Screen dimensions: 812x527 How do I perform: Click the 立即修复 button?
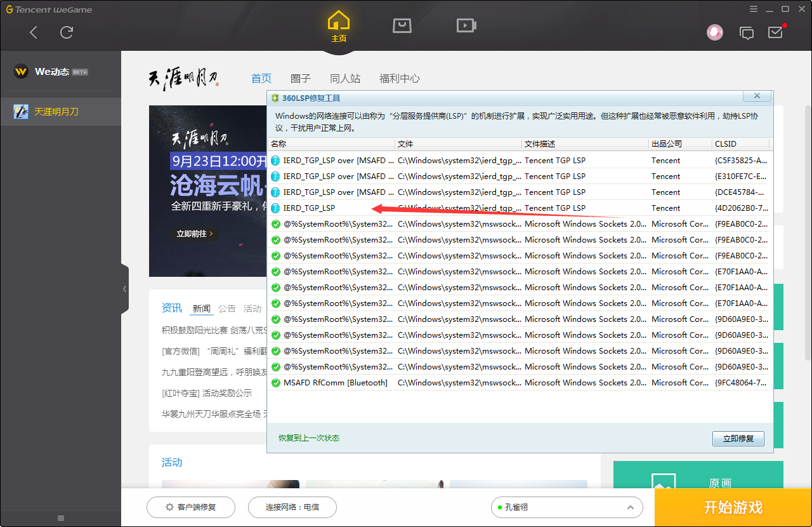[x=738, y=439]
